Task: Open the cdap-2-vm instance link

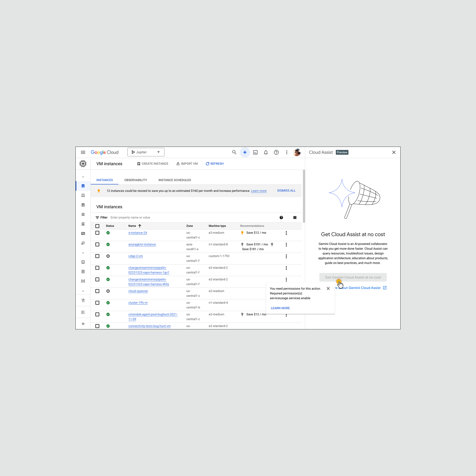Action: [135, 256]
